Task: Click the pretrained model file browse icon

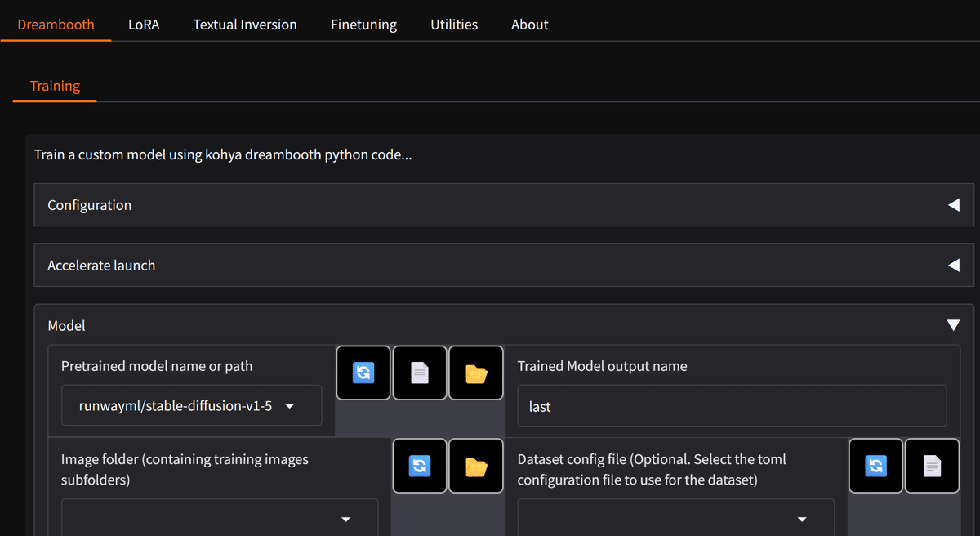Action: click(x=420, y=373)
